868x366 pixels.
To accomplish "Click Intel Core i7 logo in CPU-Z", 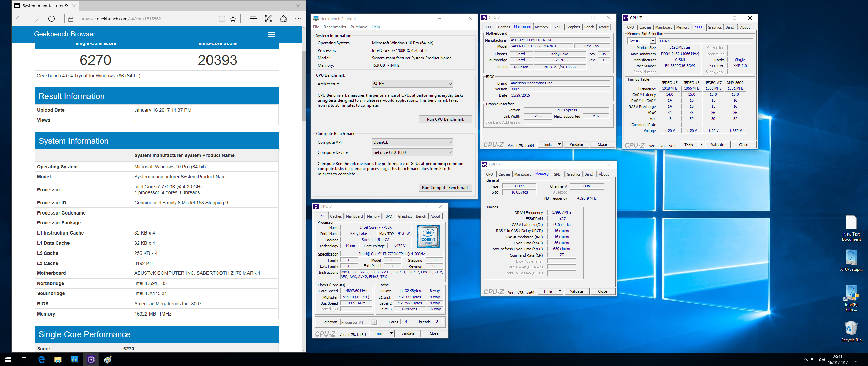I will click(428, 237).
